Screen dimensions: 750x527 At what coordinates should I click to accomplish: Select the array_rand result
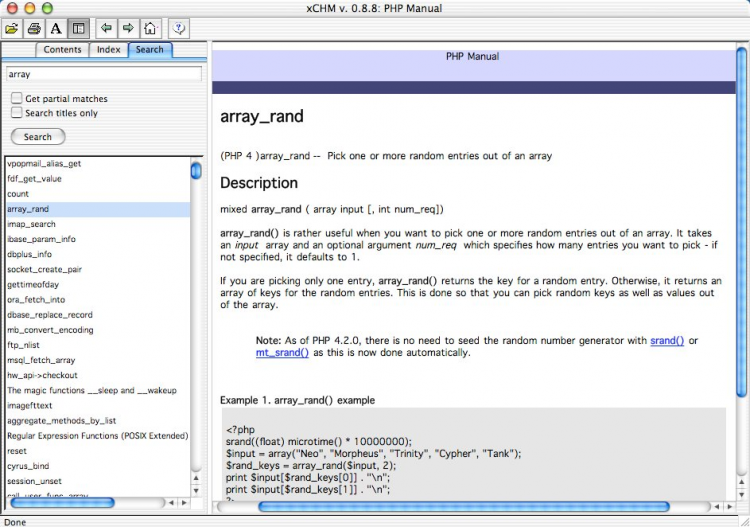(98, 209)
